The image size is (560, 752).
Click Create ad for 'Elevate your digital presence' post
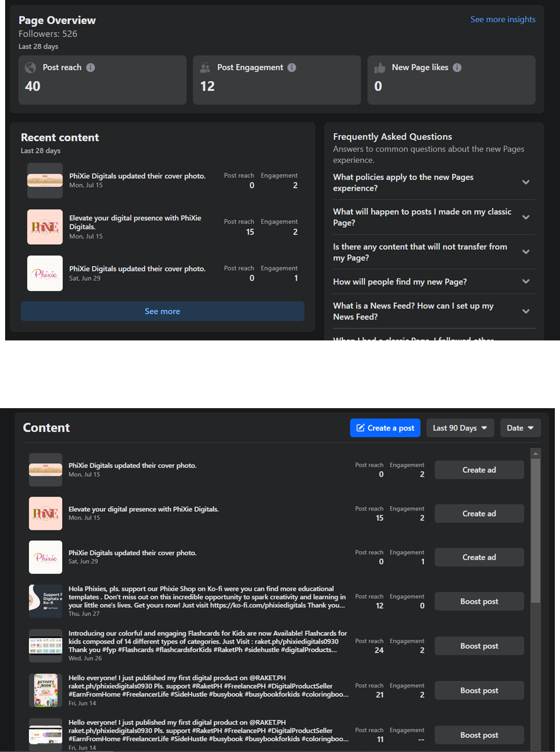point(479,513)
